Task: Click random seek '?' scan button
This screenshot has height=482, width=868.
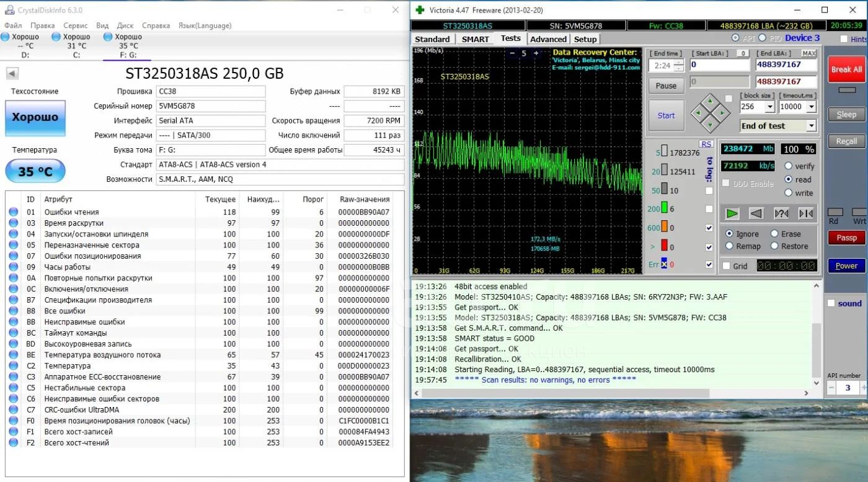Action: click(x=781, y=213)
